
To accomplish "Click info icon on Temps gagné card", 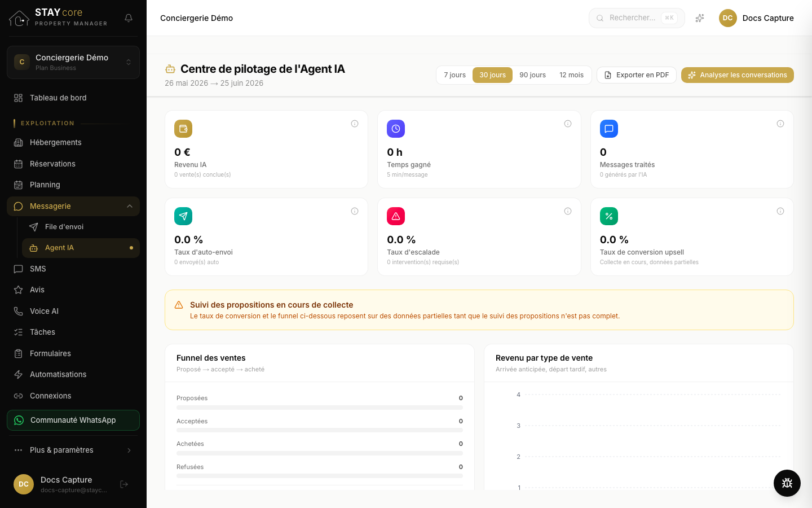I will click(x=568, y=124).
